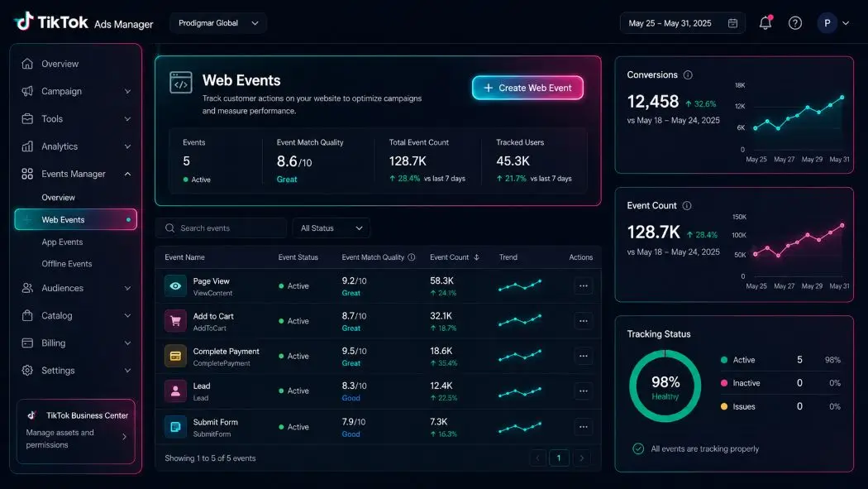The width and height of the screenshot is (868, 489).
Task: Click the calendar icon in date range
Action: pyautogui.click(x=732, y=23)
